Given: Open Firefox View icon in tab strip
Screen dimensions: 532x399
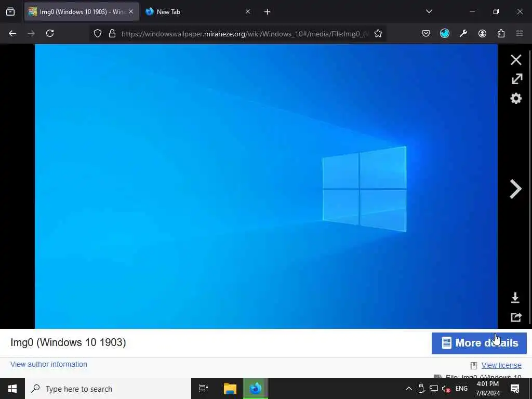Looking at the screenshot, I should [x=10, y=12].
